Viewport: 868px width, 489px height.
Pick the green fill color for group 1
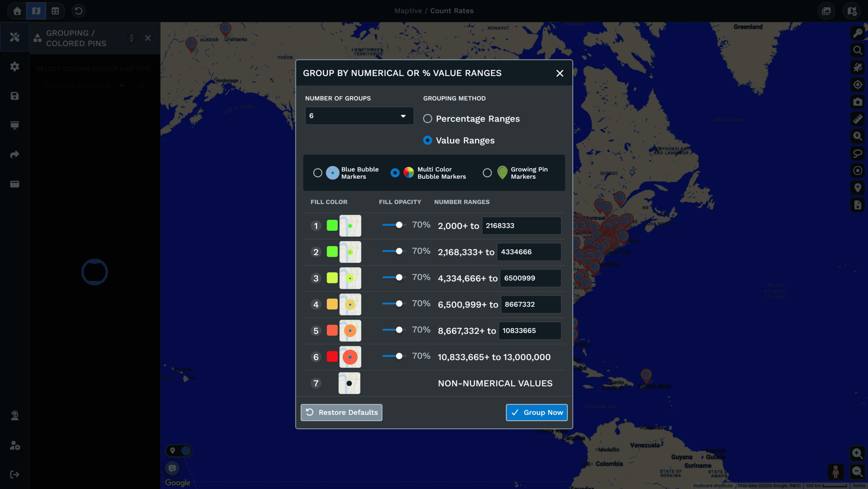(332, 225)
